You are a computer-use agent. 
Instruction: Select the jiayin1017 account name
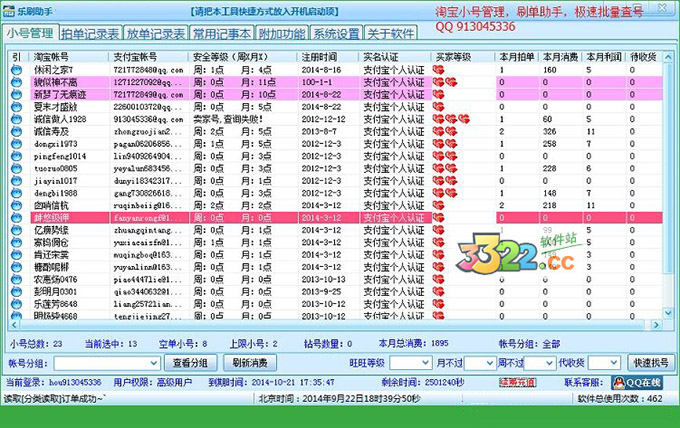[x=56, y=180]
